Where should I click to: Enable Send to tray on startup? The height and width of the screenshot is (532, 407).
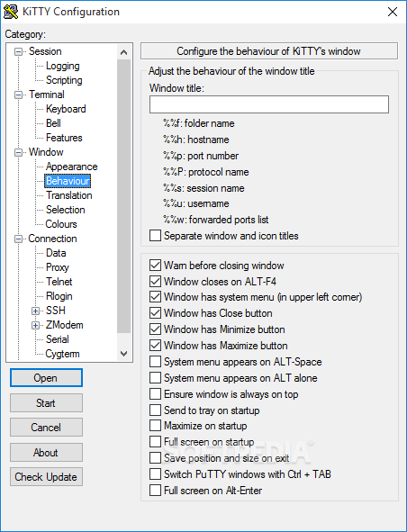coord(204,410)
